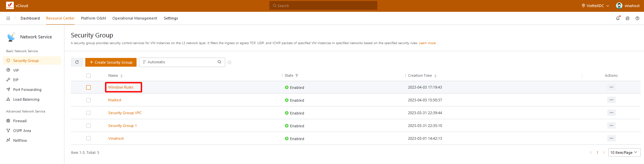This screenshot has height=164, width=644.
Task: Filter the State column using funnel icon
Action: 297,76
